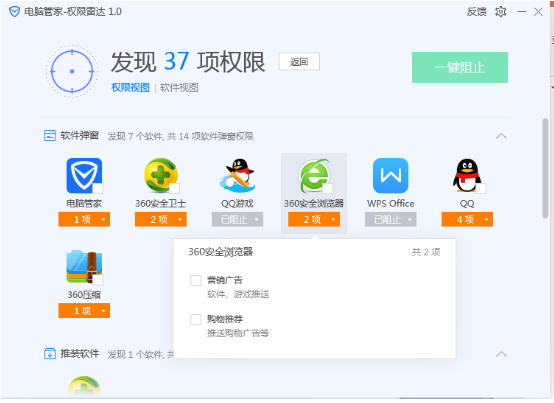Image resolution: width=554 pixels, height=403 pixels.
Task: Click the popup title 360安全浏览器
Action: 220,252
